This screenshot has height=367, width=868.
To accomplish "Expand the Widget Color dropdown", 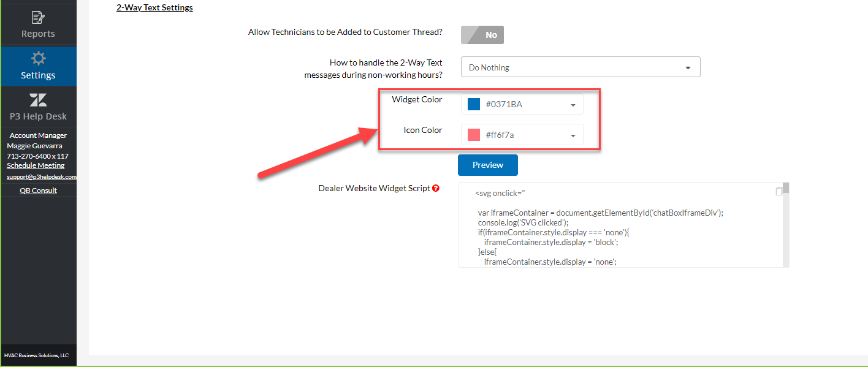I will (574, 104).
